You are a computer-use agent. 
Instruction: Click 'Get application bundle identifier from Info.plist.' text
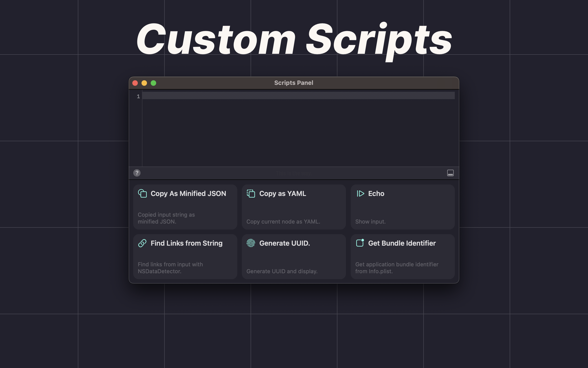pyautogui.click(x=397, y=268)
